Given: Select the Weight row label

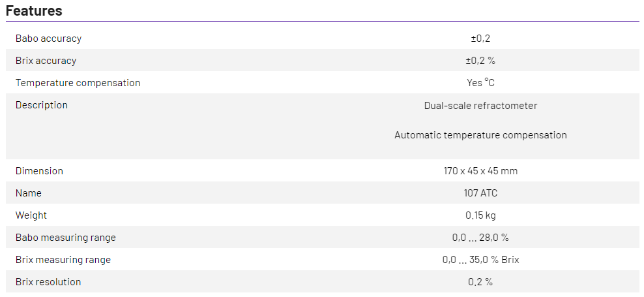Looking at the screenshot, I should click(31, 215).
